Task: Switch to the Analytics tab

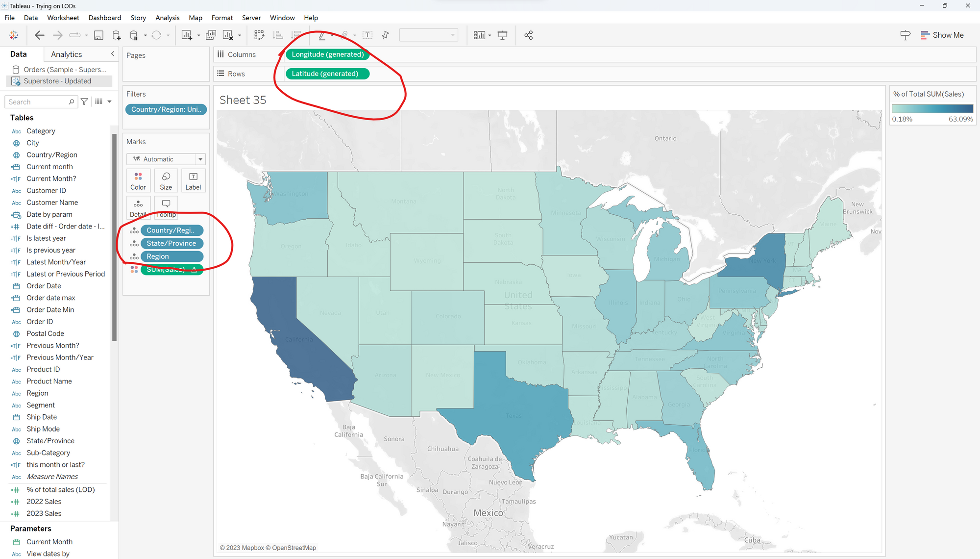Action: (66, 54)
